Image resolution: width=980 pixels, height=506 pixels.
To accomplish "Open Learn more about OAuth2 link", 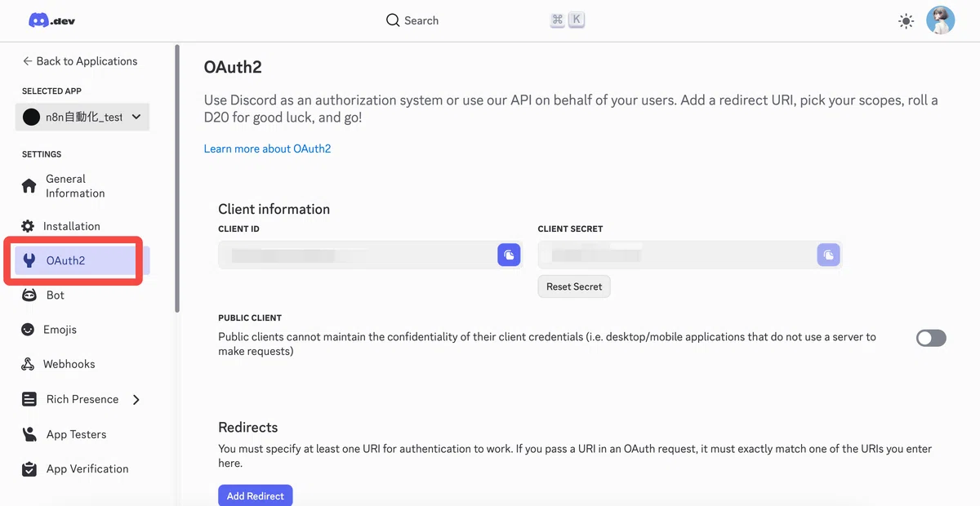I will pos(267,149).
